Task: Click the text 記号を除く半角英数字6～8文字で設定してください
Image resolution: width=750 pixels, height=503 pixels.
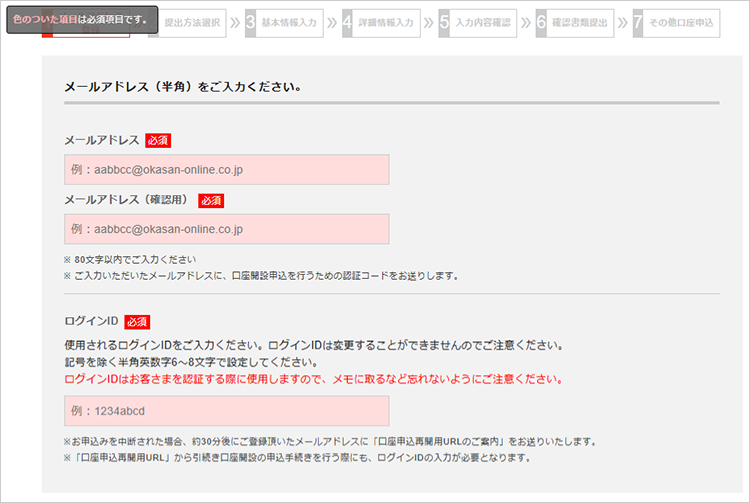Action: click(x=191, y=362)
